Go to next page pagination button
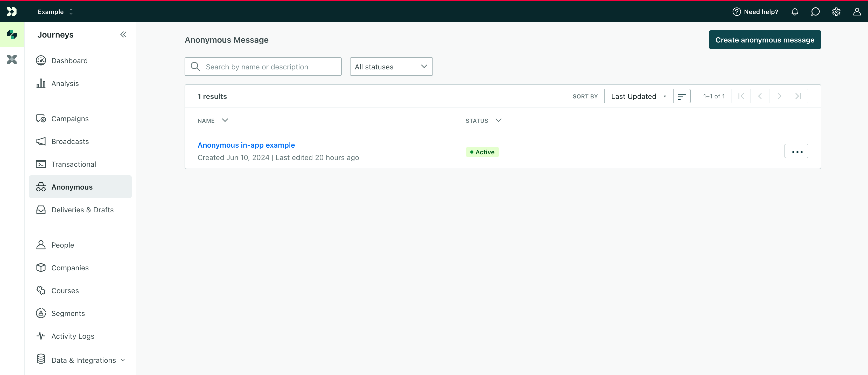 coord(779,96)
